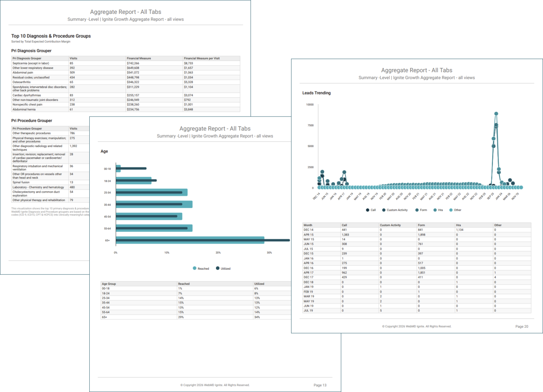
Task: Sort the Month column in the leads table
Action: (308, 225)
